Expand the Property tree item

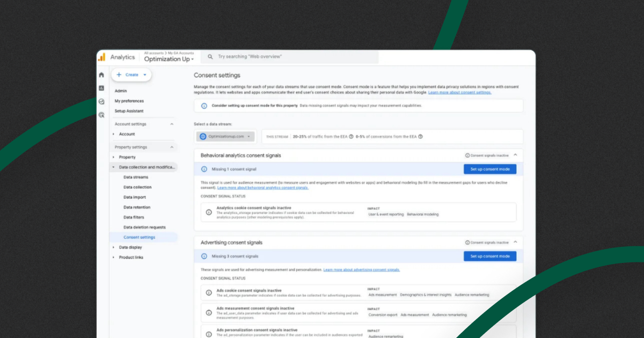114,157
